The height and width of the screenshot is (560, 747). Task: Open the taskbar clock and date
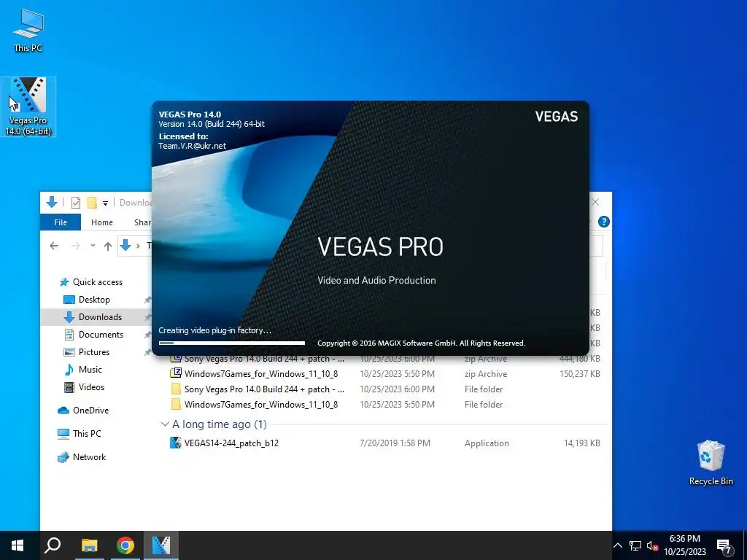685,545
